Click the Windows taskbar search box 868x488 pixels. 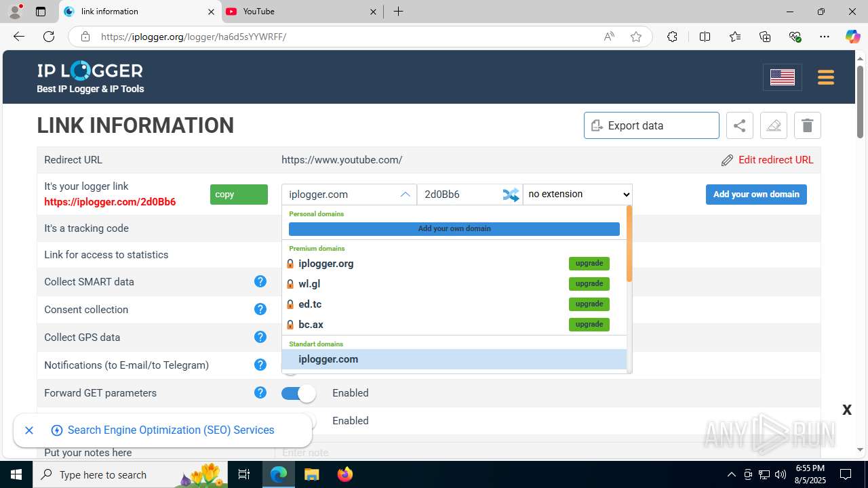pyautogui.click(x=132, y=474)
